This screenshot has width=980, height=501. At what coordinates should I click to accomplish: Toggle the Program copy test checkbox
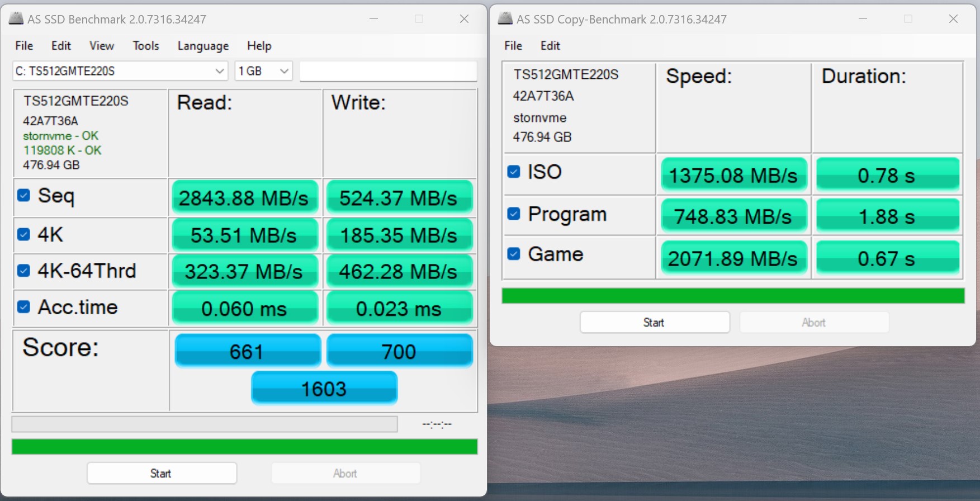pyautogui.click(x=513, y=214)
